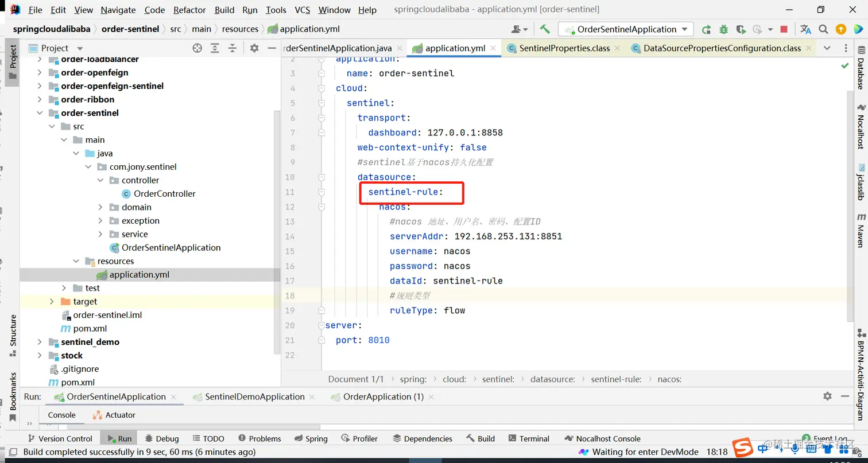This screenshot has height=463, width=868.
Task: Open Search Everywhere magnifier icon
Action: click(823, 29)
